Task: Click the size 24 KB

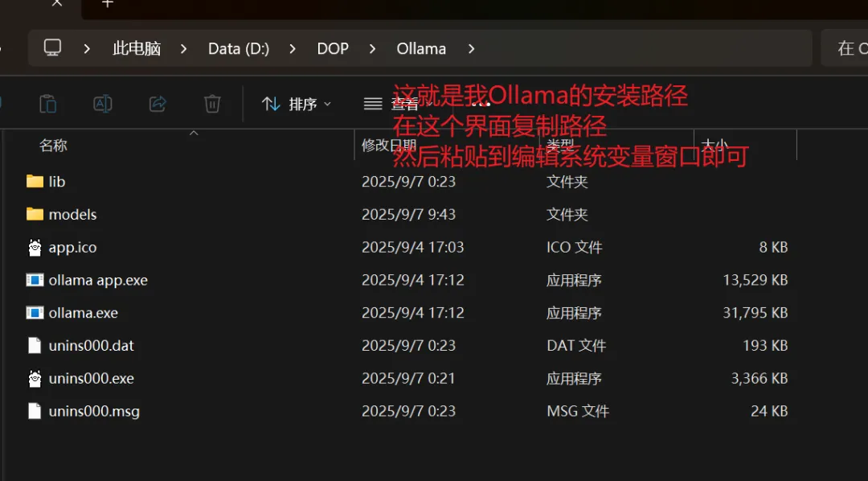Action: pyautogui.click(x=769, y=411)
